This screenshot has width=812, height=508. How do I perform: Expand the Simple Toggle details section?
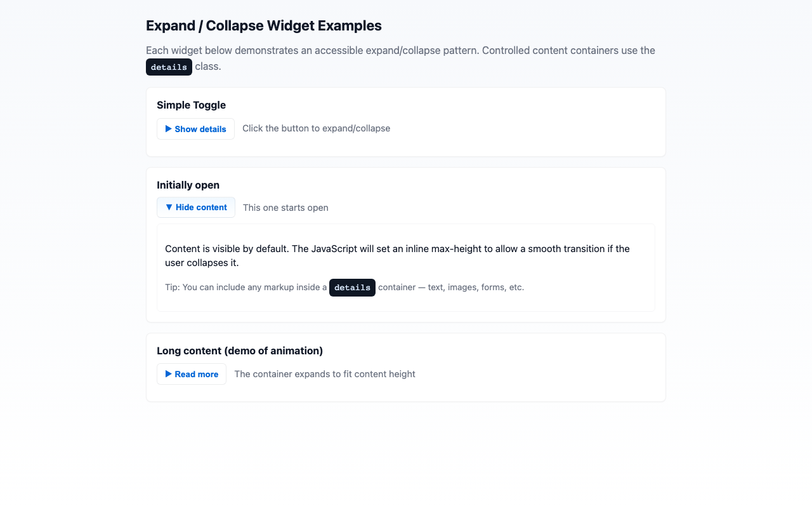click(x=195, y=129)
